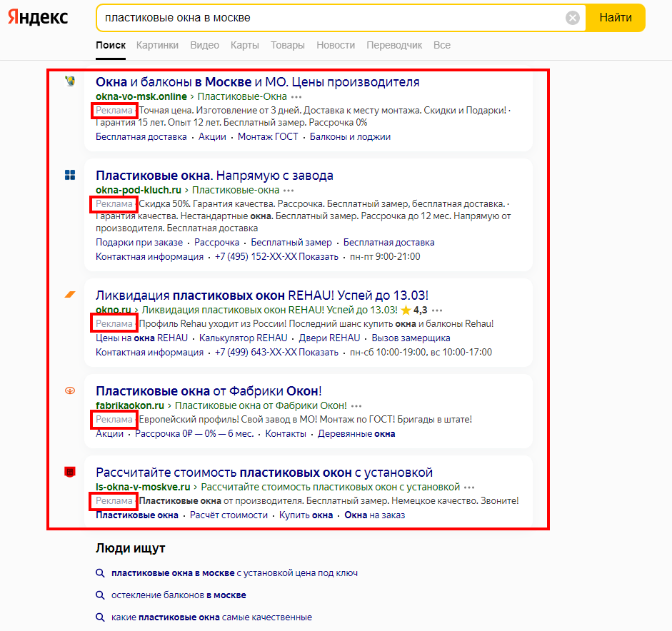Image resolution: width=672 pixels, height=631 pixels.
Task: Open the Переводчик tab
Action: click(x=394, y=45)
